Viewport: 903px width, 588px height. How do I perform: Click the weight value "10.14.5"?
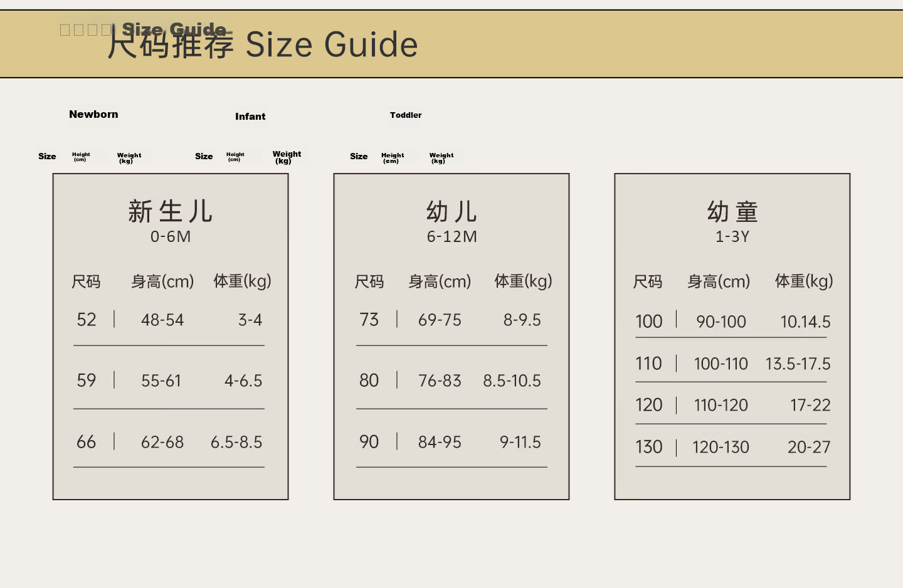pos(805,322)
